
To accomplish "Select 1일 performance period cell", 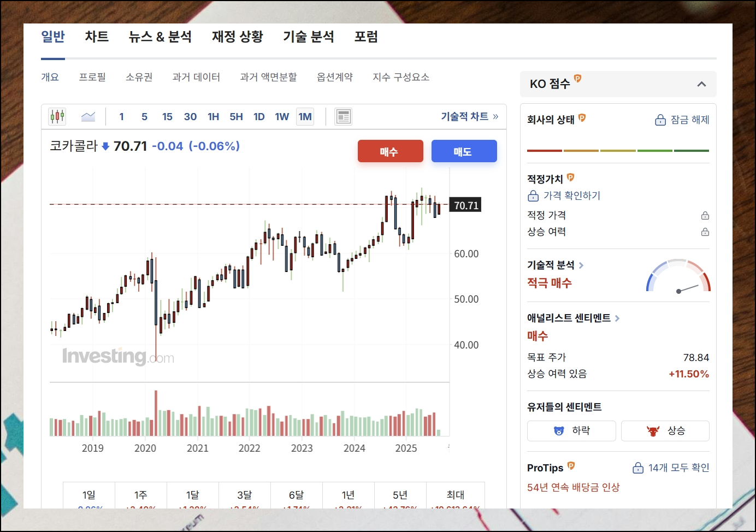I will click(89, 495).
